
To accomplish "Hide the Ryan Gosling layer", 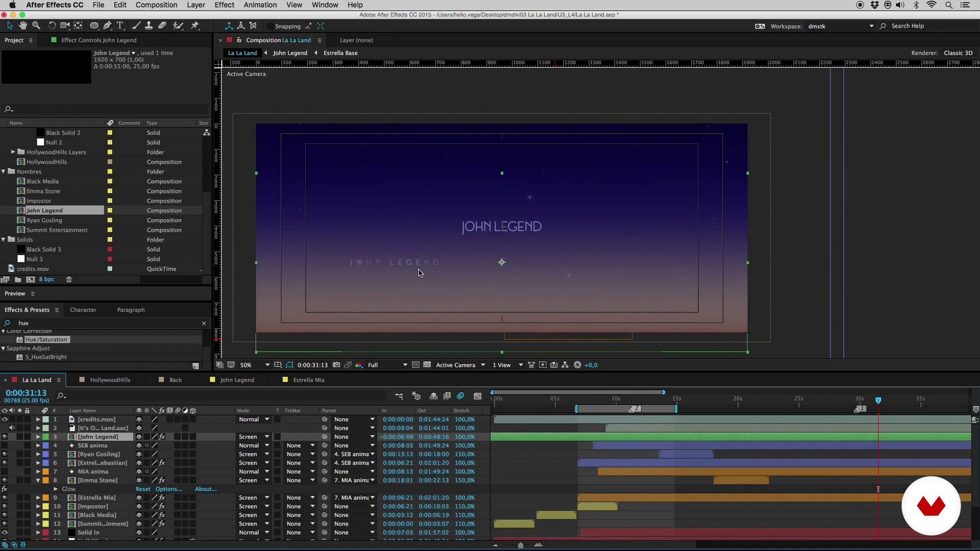I will [5, 454].
